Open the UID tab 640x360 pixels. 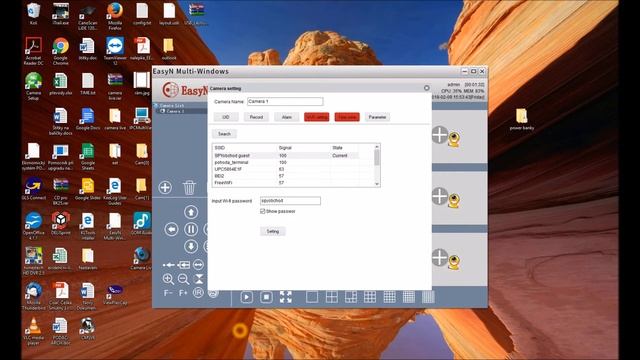pyautogui.click(x=226, y=117)
